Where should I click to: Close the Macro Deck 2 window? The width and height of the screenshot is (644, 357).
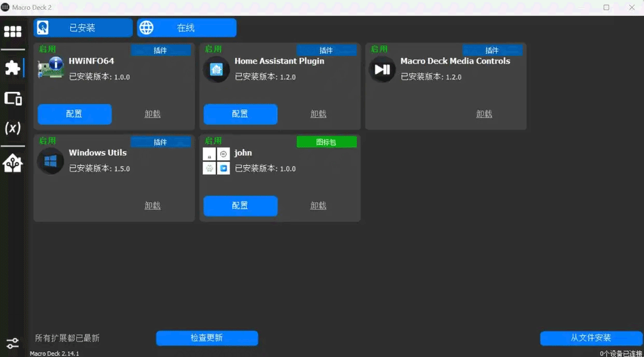click(632, 8)
